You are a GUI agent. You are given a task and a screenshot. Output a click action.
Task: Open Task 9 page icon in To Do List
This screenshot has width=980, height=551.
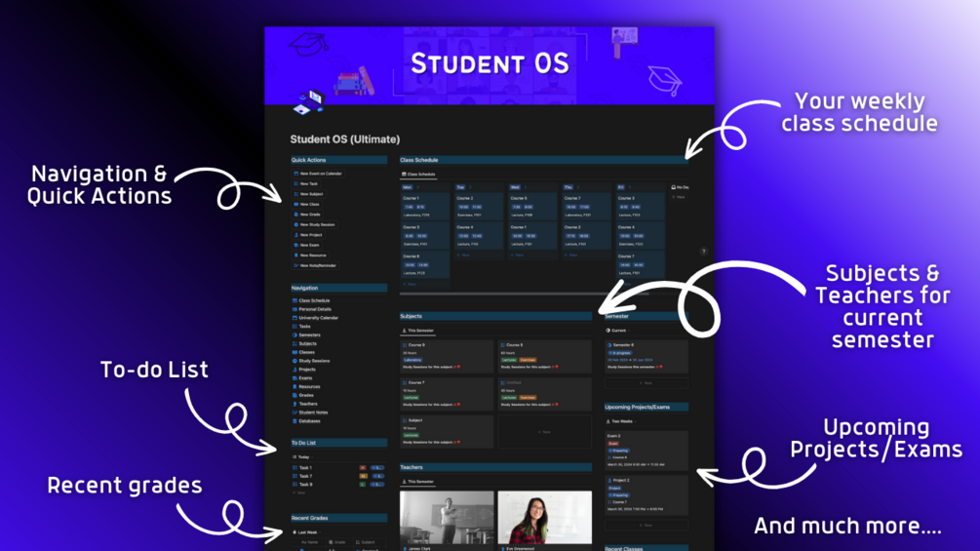tap(295, 484)
